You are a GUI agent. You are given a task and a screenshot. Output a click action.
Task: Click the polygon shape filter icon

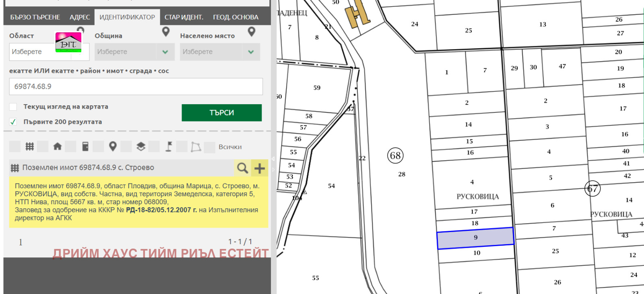196,147
